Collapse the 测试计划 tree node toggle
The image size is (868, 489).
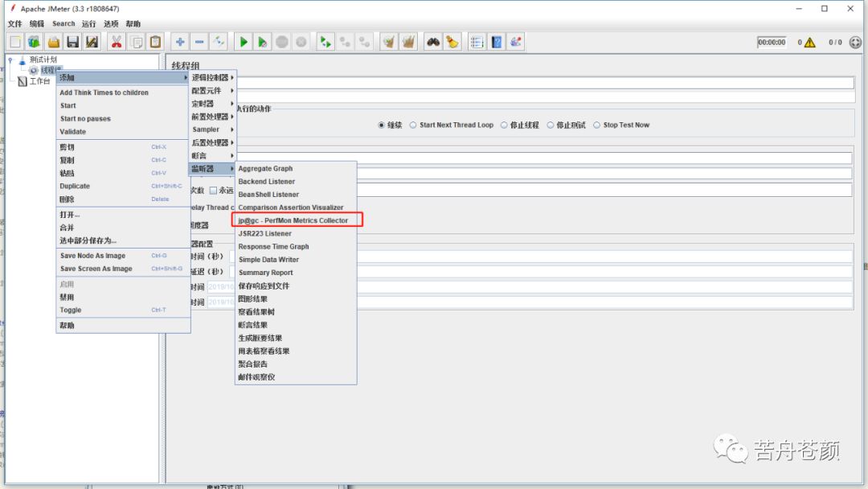[10, 60]
